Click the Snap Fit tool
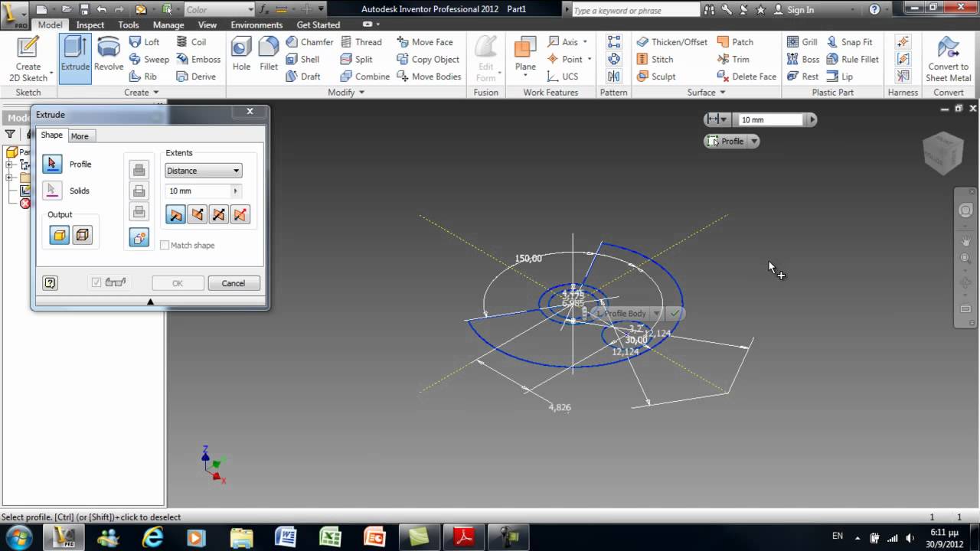This screenshot has width=980, height=551. pos(849,42)
